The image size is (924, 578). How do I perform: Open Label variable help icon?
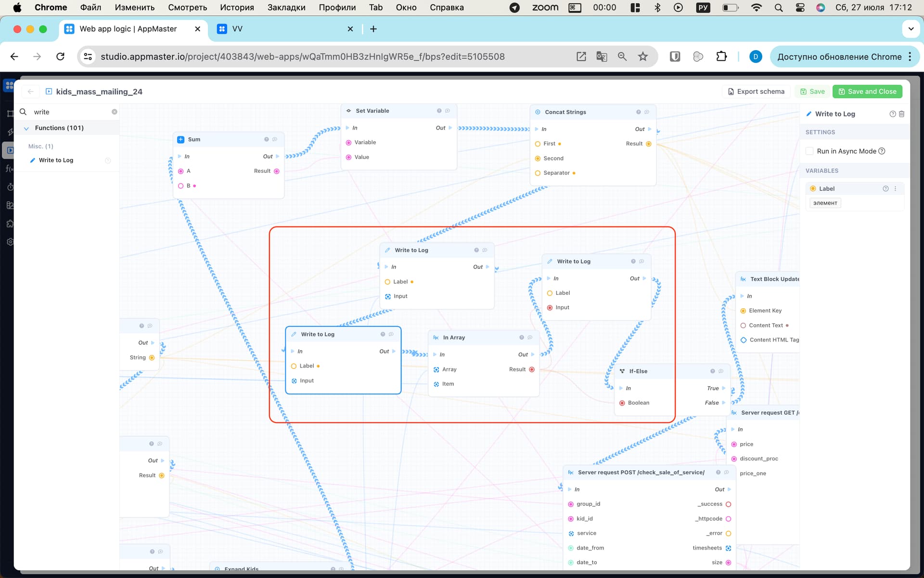click(885, 189)
